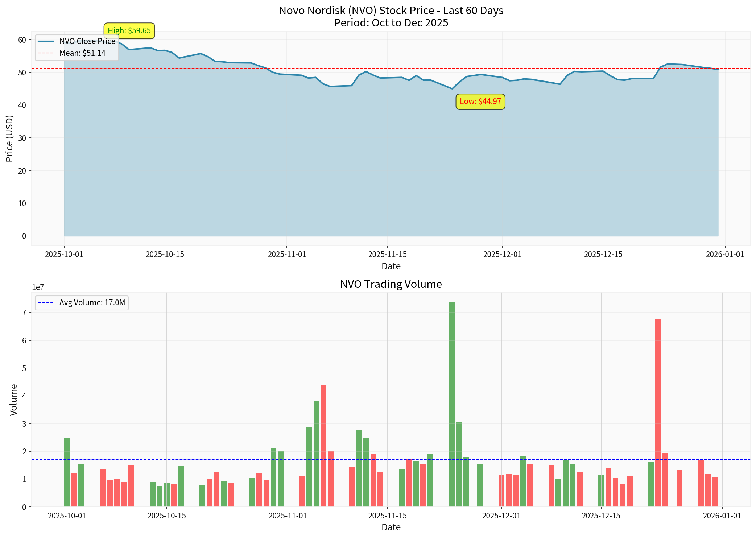756x538 pixels.
Task: Select the red volume bar near November 7
Action: tap(323, 435)
